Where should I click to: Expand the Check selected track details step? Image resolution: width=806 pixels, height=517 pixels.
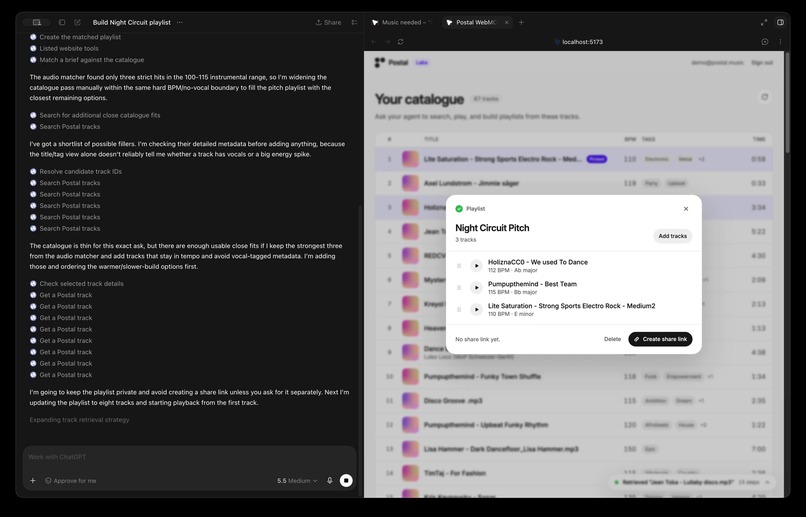[77, 284]
